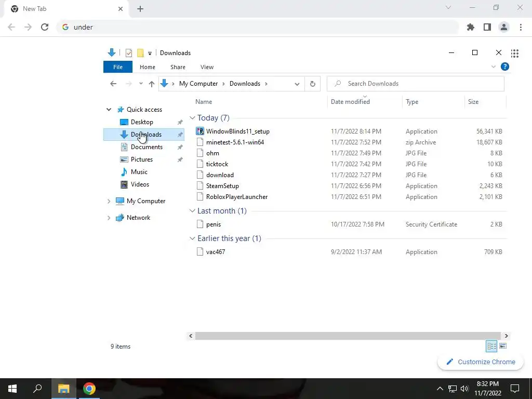Refresh the Downloads folder view

click(x=312, y=84)
